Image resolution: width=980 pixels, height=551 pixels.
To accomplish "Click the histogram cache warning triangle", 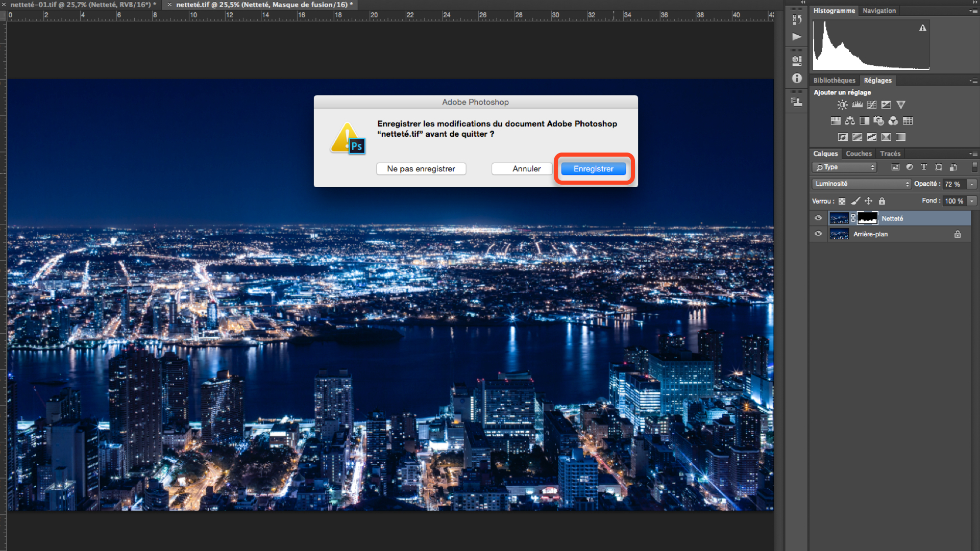I will (x=922, y=28).
